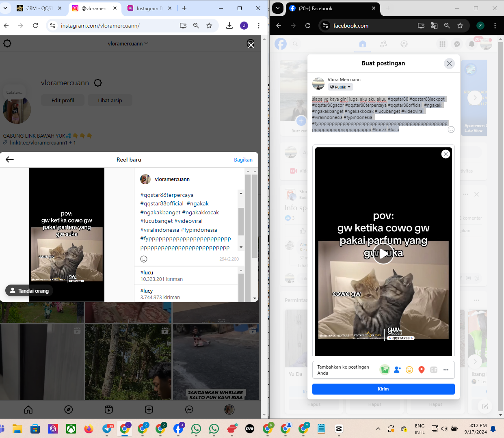
Task: Click the Facebook post text area
Action: [379, 114]
